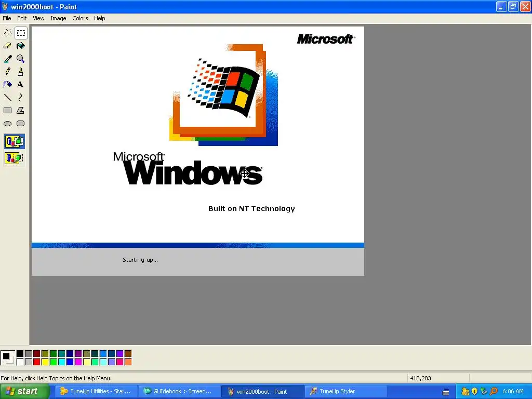Select the magenta palette swatch
532x399 pixels.
(x=78, y=362)
